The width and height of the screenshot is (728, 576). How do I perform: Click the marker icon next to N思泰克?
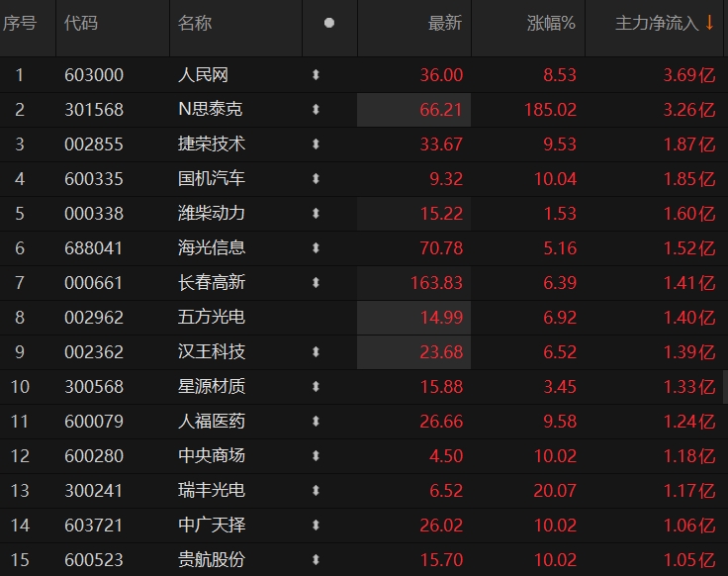click(x=316, y=110)
